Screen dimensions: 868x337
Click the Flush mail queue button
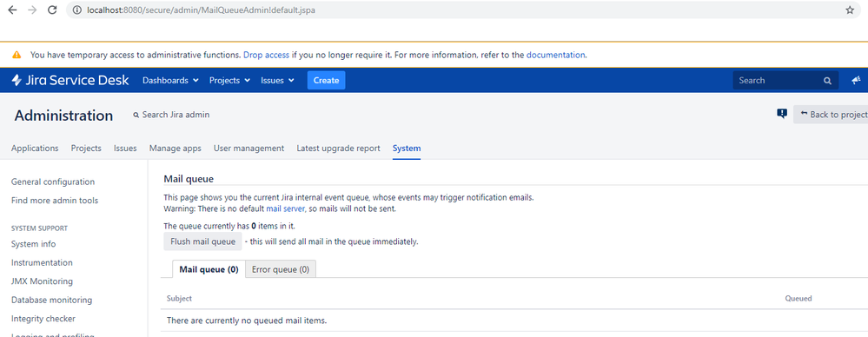[x=202, y=241]
